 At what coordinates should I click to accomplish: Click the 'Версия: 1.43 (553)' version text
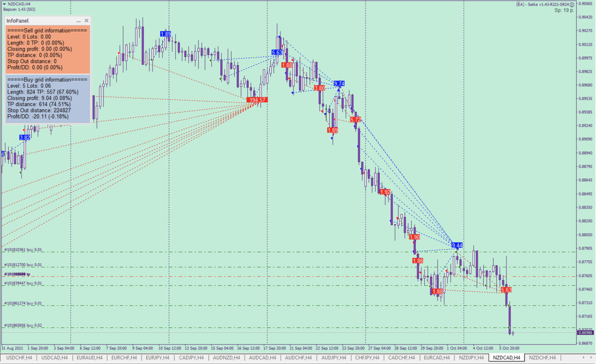click(x=19, y=9)
